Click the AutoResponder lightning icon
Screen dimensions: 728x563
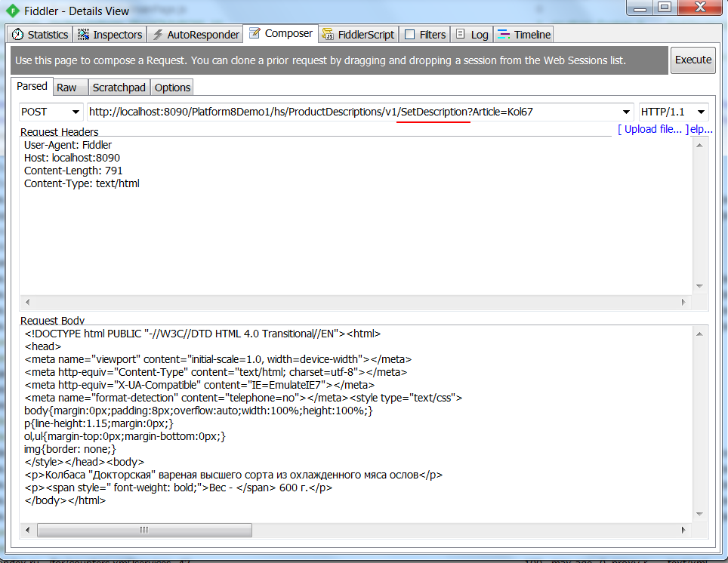pyautogui.click(x=158, y=35)
